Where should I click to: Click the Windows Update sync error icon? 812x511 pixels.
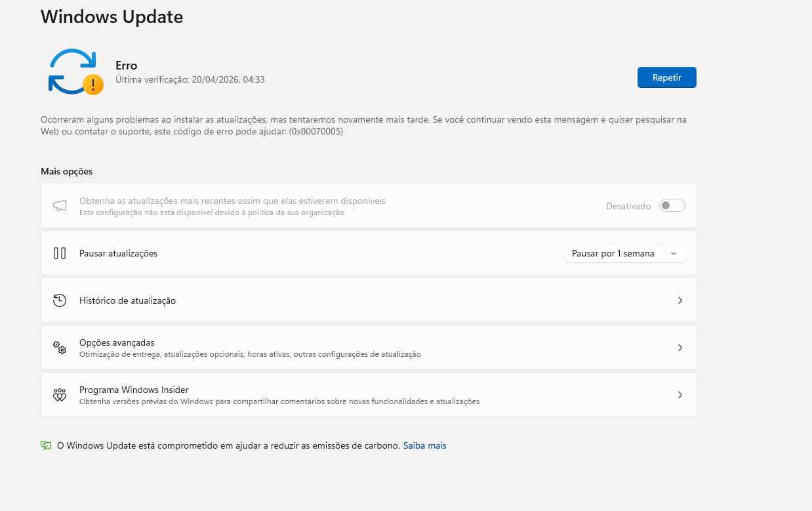75,72
